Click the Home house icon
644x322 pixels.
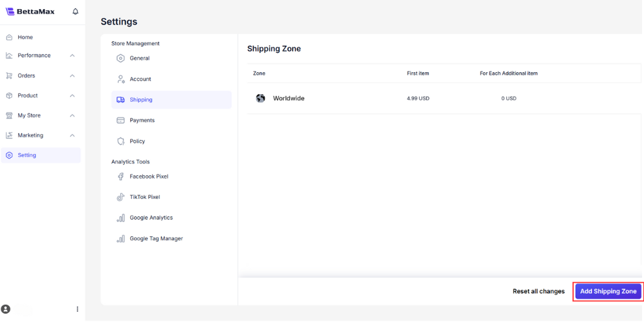9,37
